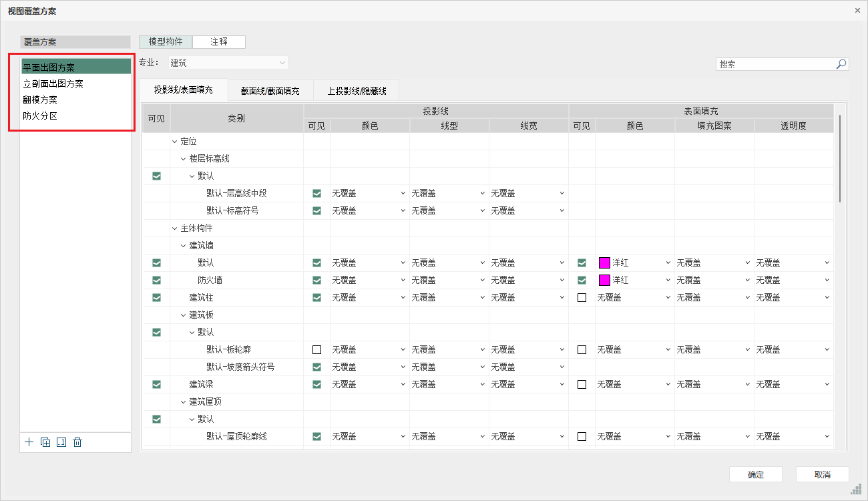Switch to 截面线/截面填充 tab
This screenshot has width=868, height=501.
tap(270, 90)
